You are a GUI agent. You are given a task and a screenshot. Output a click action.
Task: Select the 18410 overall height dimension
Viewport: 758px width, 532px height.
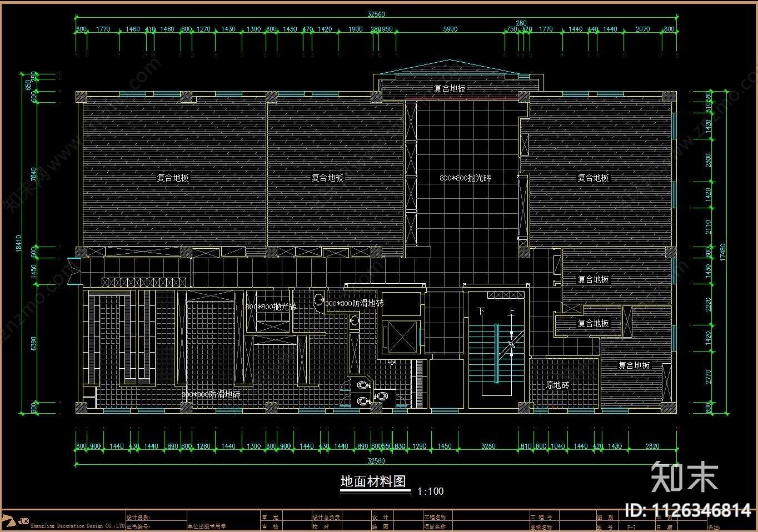pyautogui.click(x=19, y=243)
